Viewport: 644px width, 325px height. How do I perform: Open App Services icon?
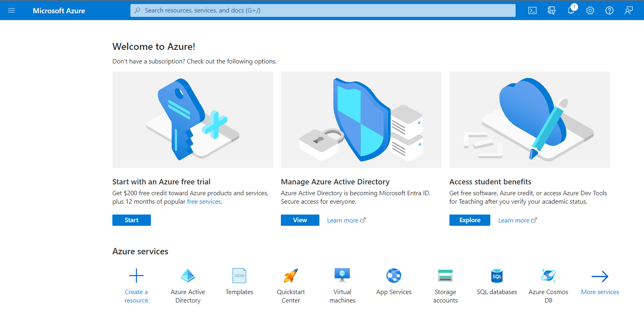tap(394, 276)
